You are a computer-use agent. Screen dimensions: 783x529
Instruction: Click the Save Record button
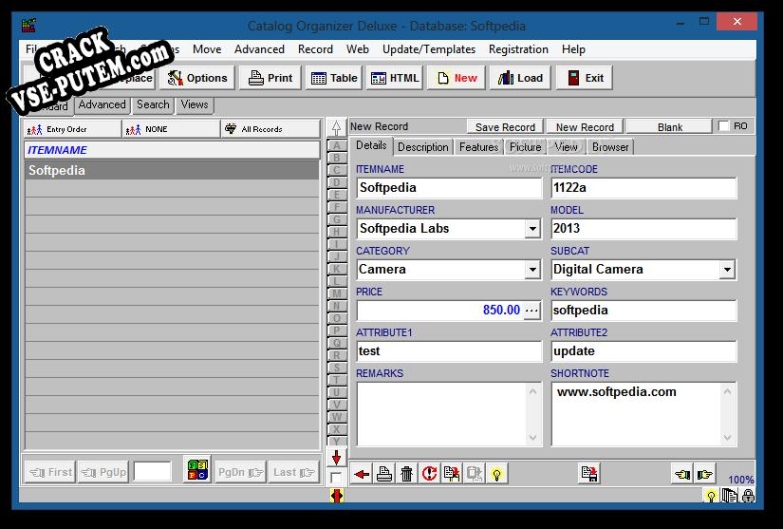[505, 127]
